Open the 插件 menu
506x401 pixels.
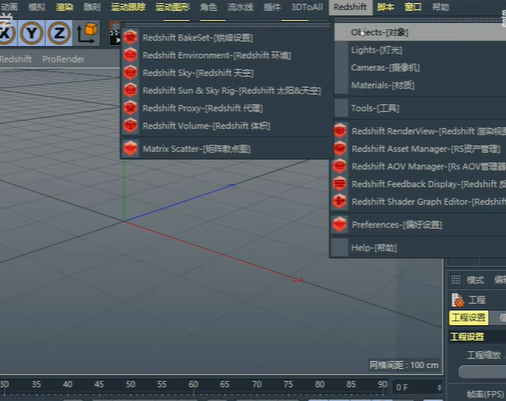pyautogui.click(x=272, y=7)
